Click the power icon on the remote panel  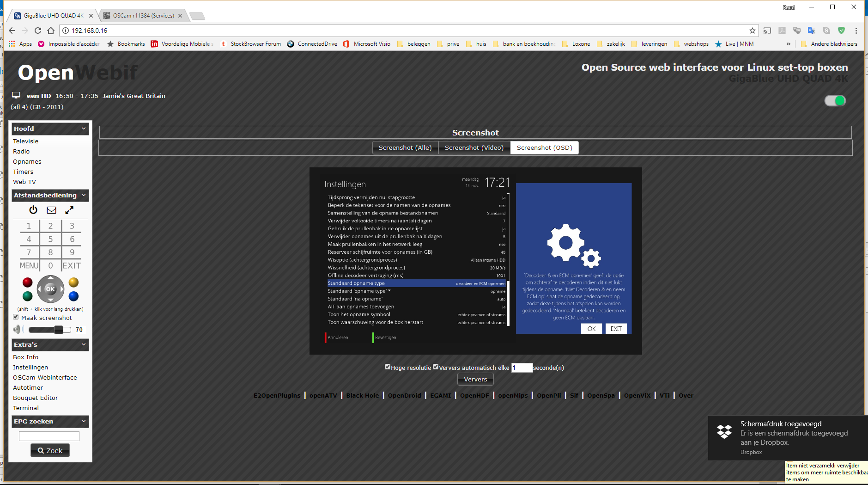[33, 210]
